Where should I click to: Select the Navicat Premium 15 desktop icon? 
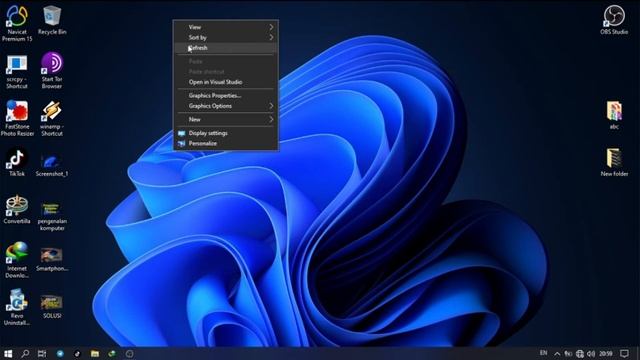[x=17, y=23]
